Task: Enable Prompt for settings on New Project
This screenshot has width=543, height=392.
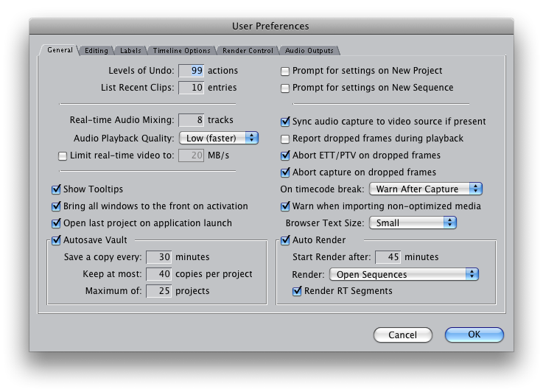Action: [x=286, y=71]
